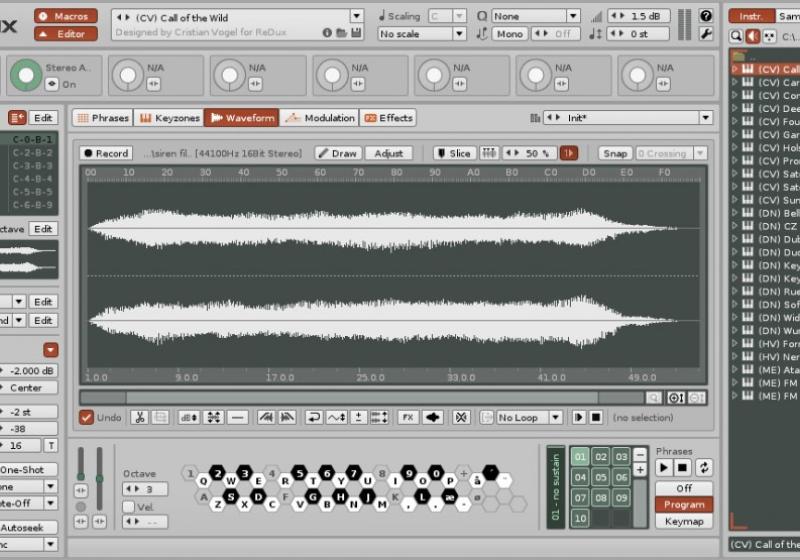Image resolution: width=800 pixels, height=560 pixels.
Task: Click the FX button in the sample toolbar
Action: [x=407, y=417]
